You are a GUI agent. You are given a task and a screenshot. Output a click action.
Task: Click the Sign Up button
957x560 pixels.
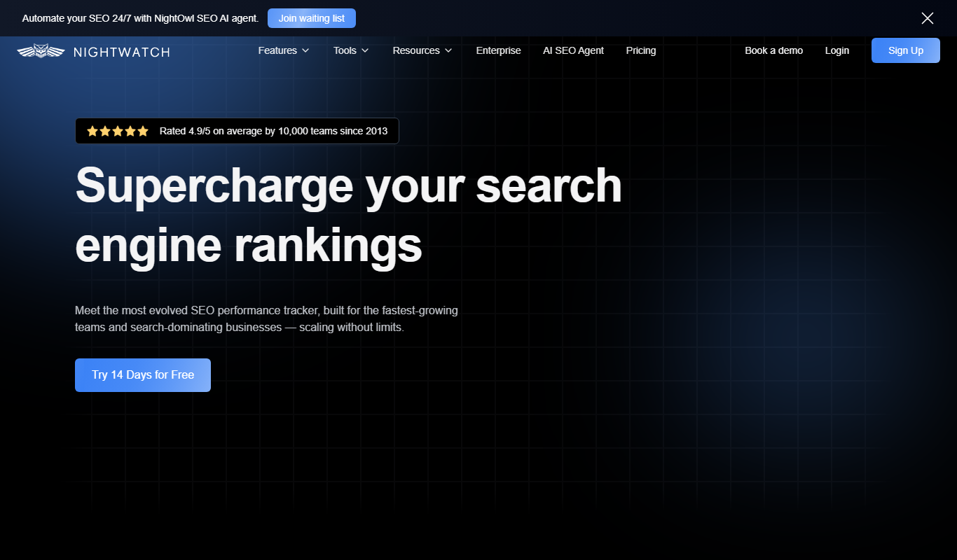(x=906, y=50)
